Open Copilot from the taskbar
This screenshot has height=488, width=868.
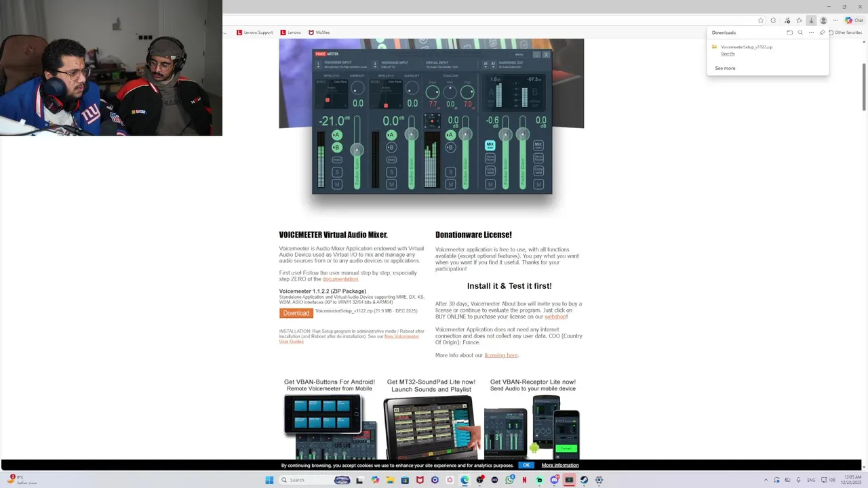(x=375, y=480)
